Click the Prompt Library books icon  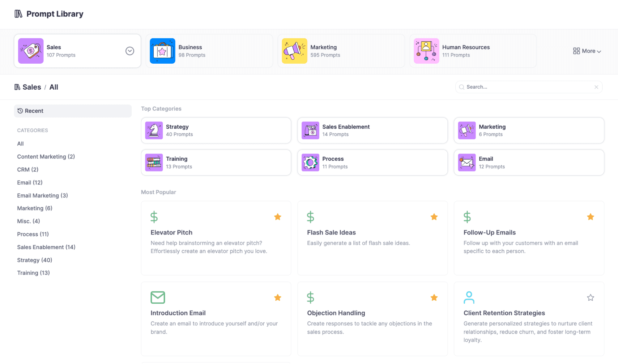(18, 14)
